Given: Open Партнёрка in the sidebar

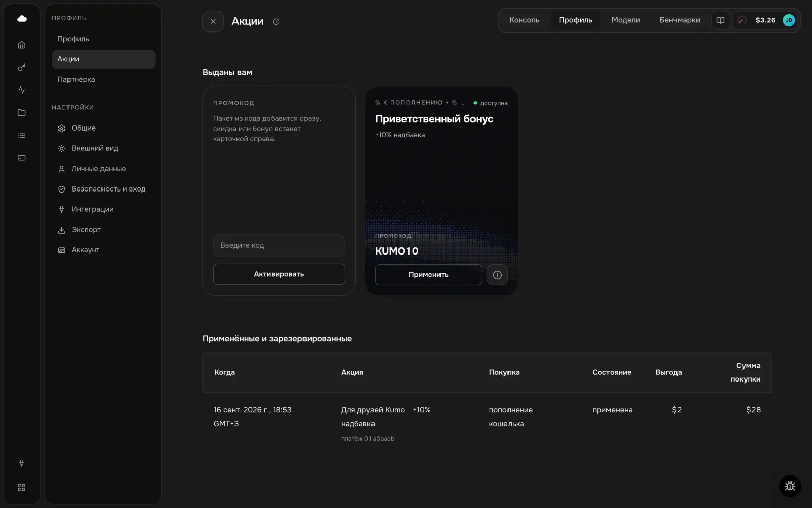Looking at the screenshot, I should (x=104, y=79).
